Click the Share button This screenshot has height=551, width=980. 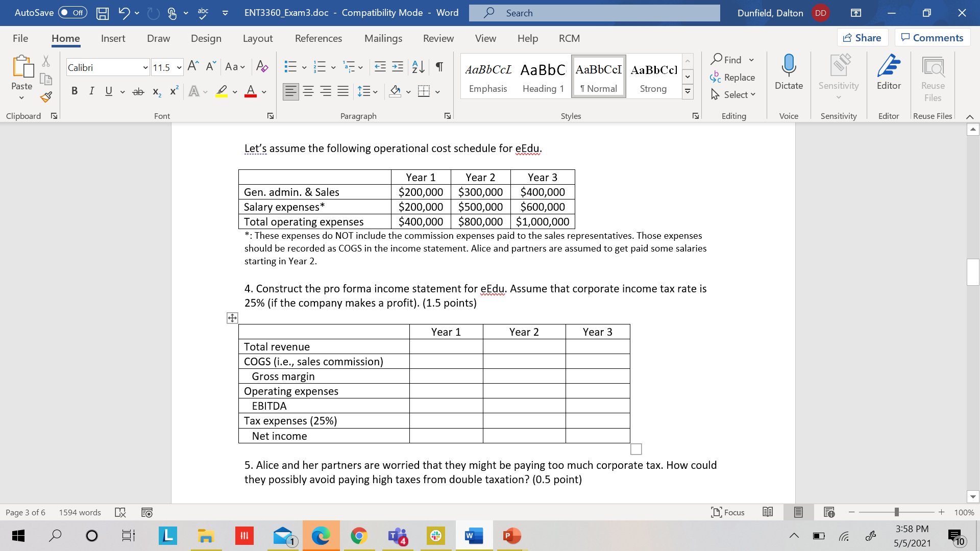863,37
